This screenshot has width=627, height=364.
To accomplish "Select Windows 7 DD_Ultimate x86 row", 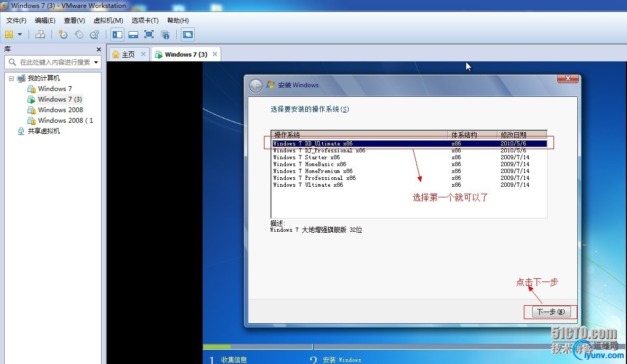I will pos(409,143).
